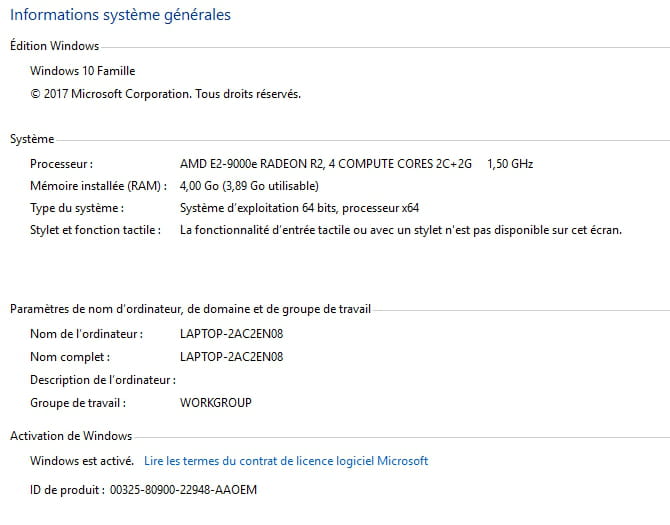Image resolution: width=670 pixels, height=525 pixels.
Task: Select the 'Windows 10 Famille' edition text
Action: click(82, 71)
